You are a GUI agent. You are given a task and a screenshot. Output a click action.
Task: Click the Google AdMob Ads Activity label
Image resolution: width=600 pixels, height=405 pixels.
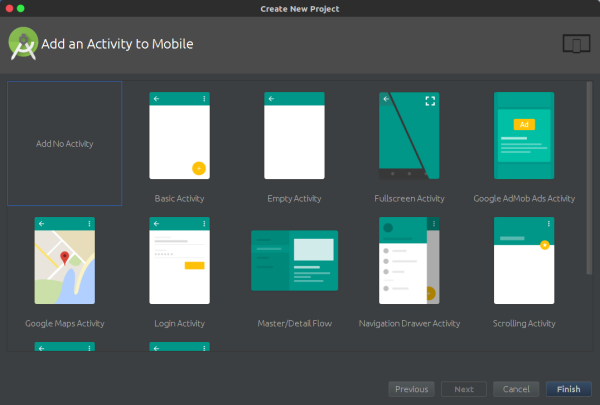coord(524,199)
